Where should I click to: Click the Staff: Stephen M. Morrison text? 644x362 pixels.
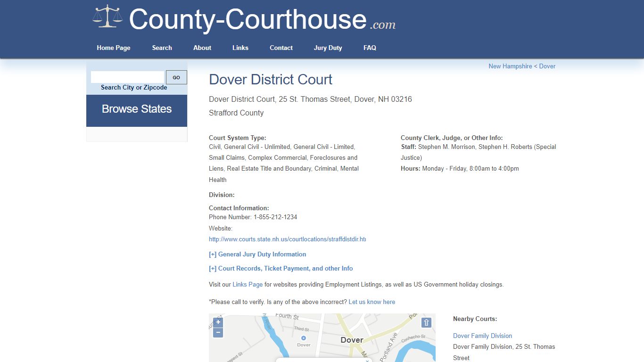pos(438,147)
